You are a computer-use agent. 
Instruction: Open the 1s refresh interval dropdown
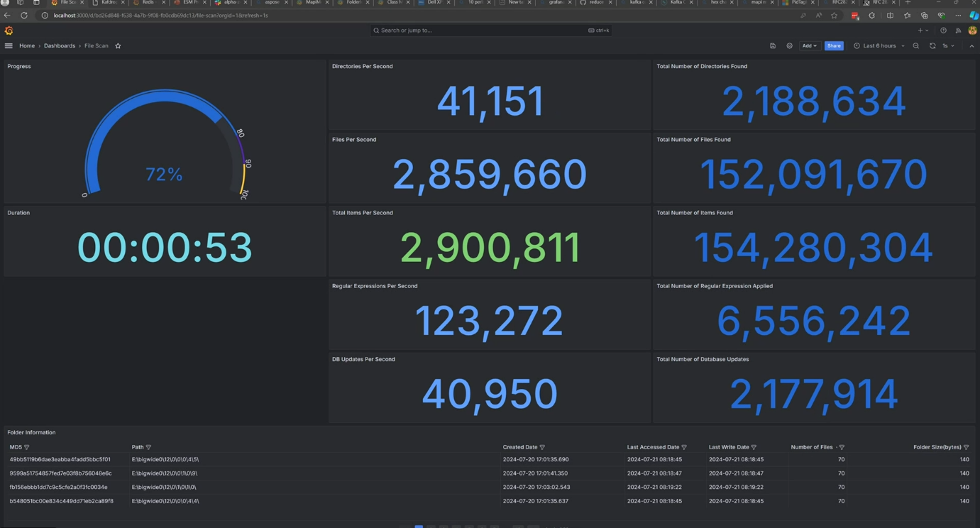pyautogui.click(x=948, y=46)
